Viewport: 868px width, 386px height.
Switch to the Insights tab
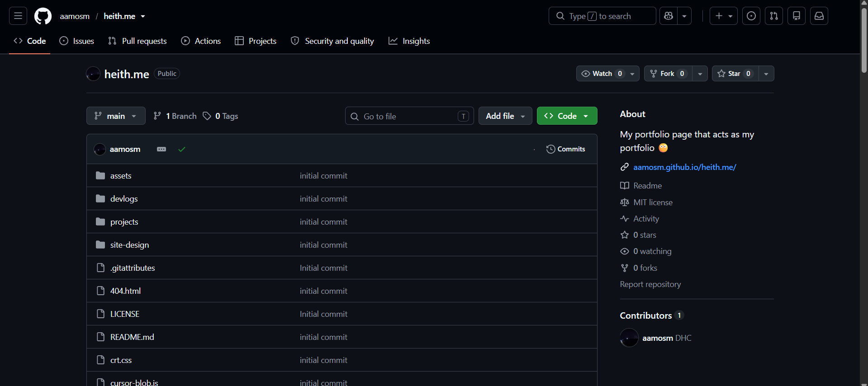(x=409, y=41)
